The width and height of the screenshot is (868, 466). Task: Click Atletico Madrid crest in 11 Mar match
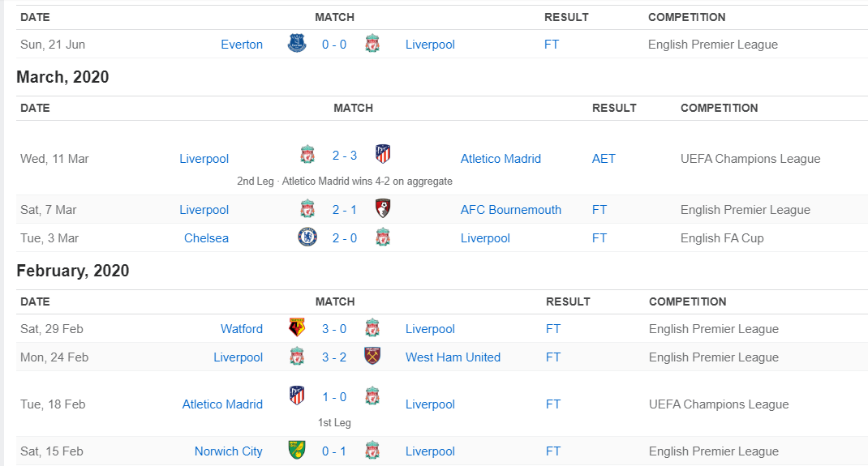point(383,153)
